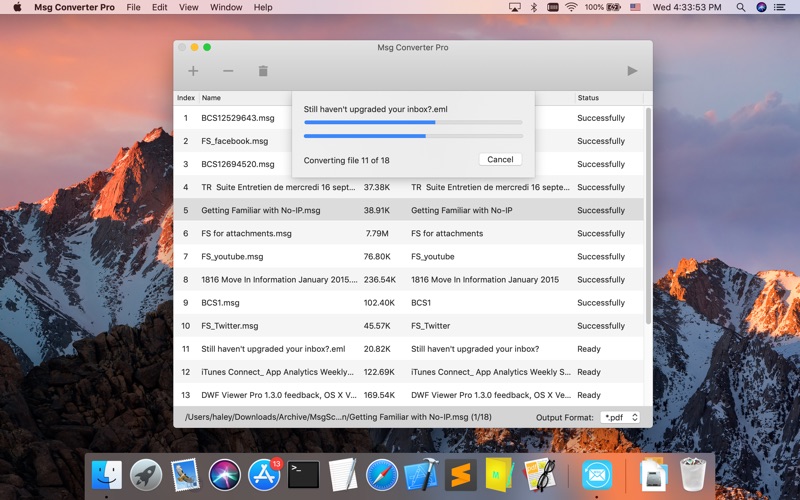Open Terminal from the Dock
The image size is (800, 500).
coord(304,475)
